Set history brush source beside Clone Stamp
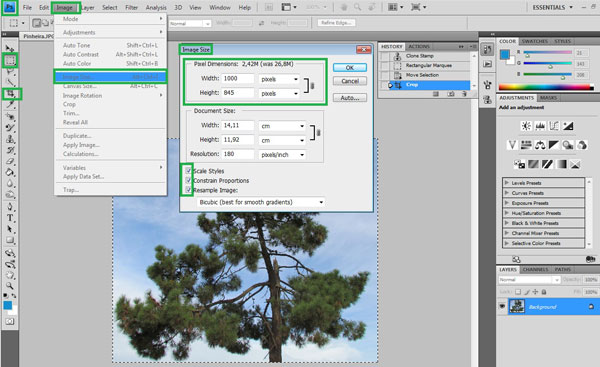 click(385, 56)
